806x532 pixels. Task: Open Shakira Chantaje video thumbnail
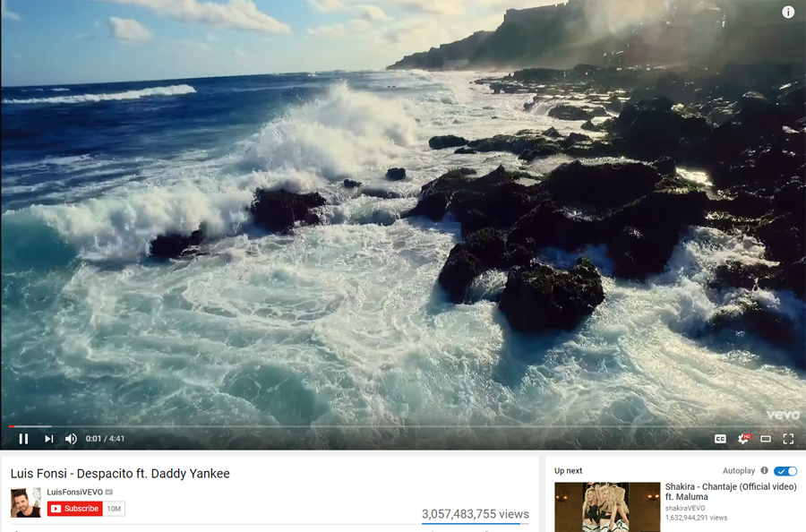pos(607,507)
